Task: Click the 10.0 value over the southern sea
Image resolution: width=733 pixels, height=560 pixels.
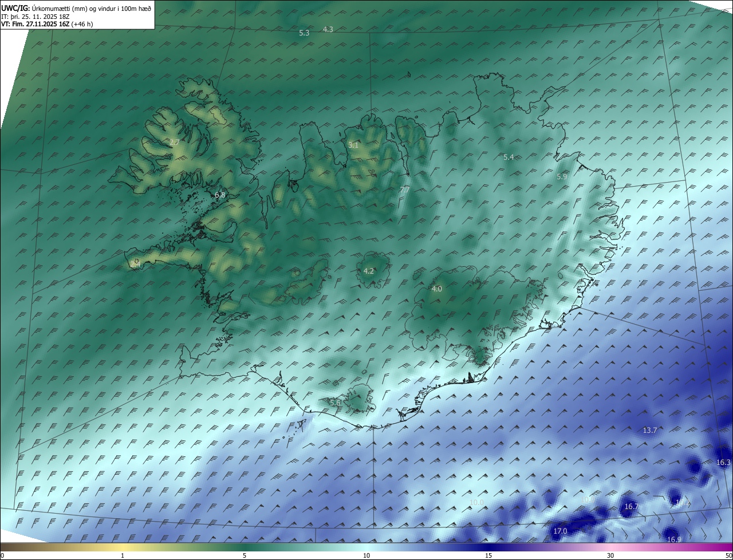Action: click(x=476, y=503)
